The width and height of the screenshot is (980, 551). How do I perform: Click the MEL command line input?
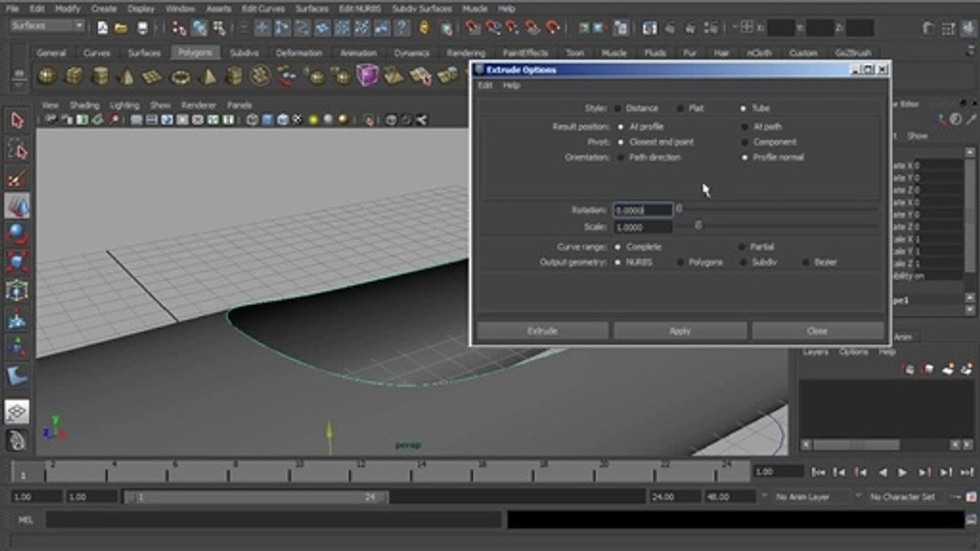tap(273, 520)
